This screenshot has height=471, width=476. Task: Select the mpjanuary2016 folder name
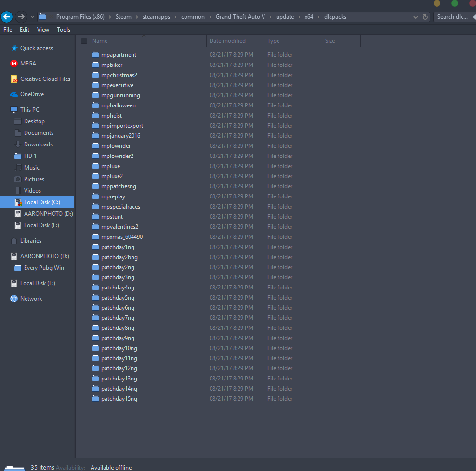(x=121, y=136)
